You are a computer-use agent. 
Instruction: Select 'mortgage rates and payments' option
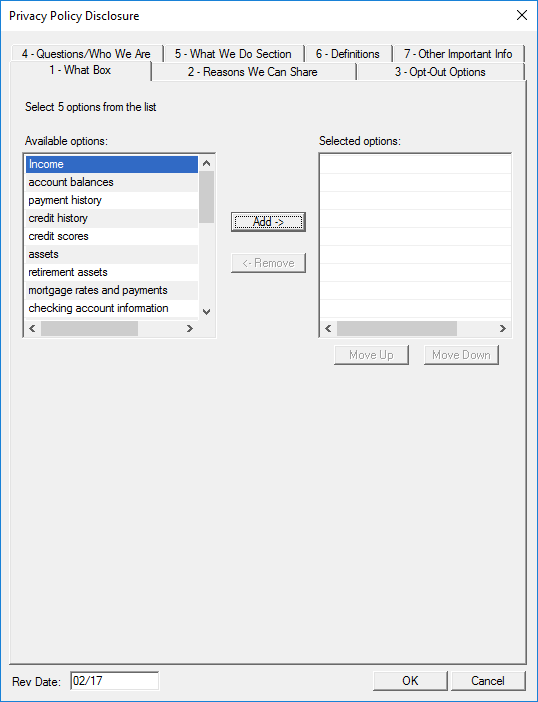click(112, 290)
